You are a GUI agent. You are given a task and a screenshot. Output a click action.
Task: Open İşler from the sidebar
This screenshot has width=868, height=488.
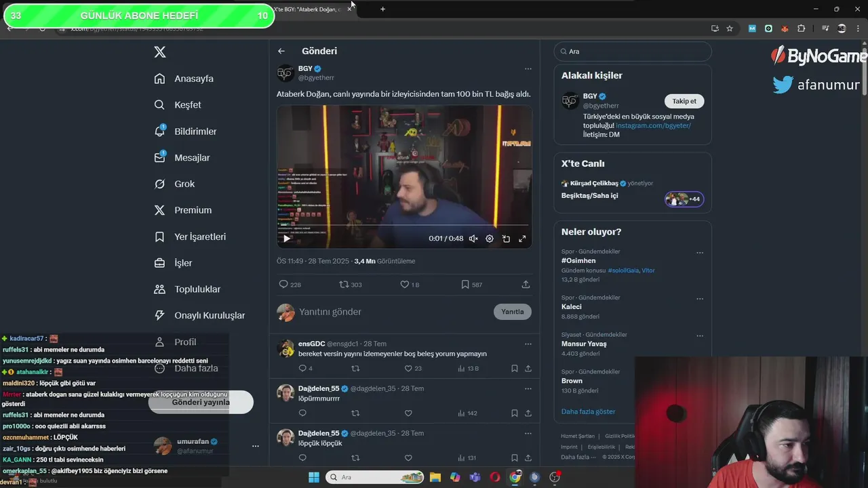pyautogui.click(x=173, y=263)
